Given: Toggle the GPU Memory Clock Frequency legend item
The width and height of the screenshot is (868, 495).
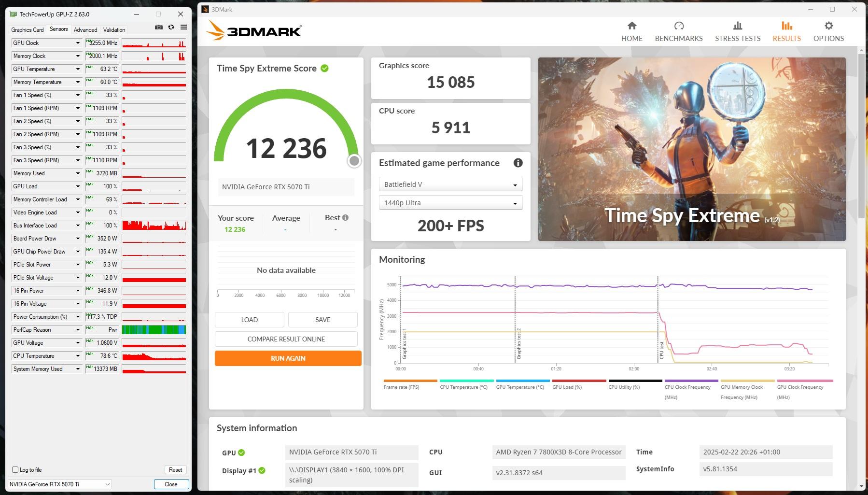Looking at the screenshot, I should pos(748,390).
